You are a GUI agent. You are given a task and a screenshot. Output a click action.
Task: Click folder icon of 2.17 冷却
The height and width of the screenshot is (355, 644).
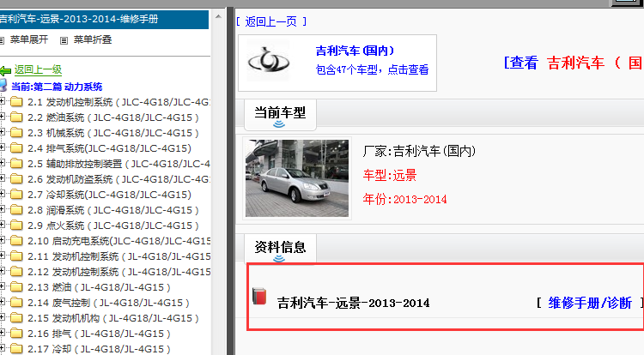tap(16, 349)
